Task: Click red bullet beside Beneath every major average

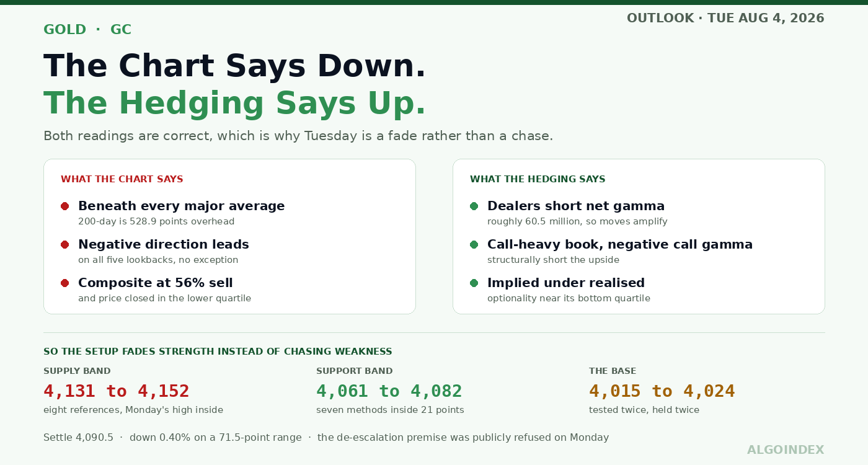Action: point(64,206)
